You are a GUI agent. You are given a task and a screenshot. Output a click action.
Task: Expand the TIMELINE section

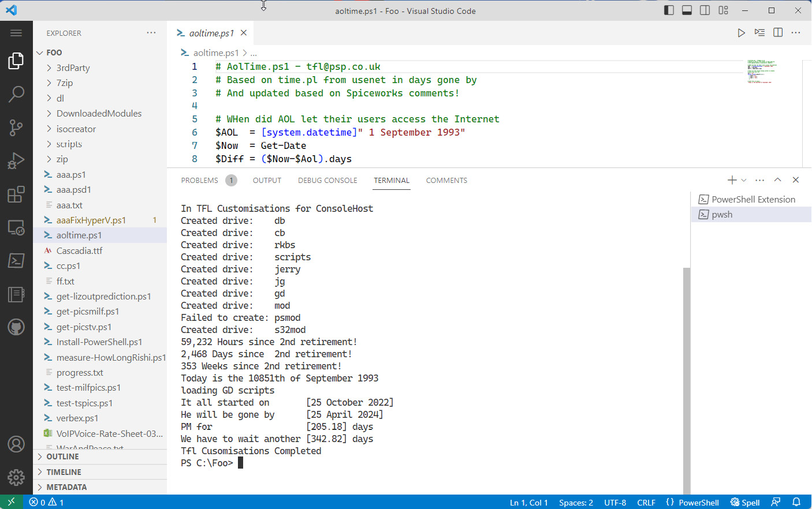[100, 472]
